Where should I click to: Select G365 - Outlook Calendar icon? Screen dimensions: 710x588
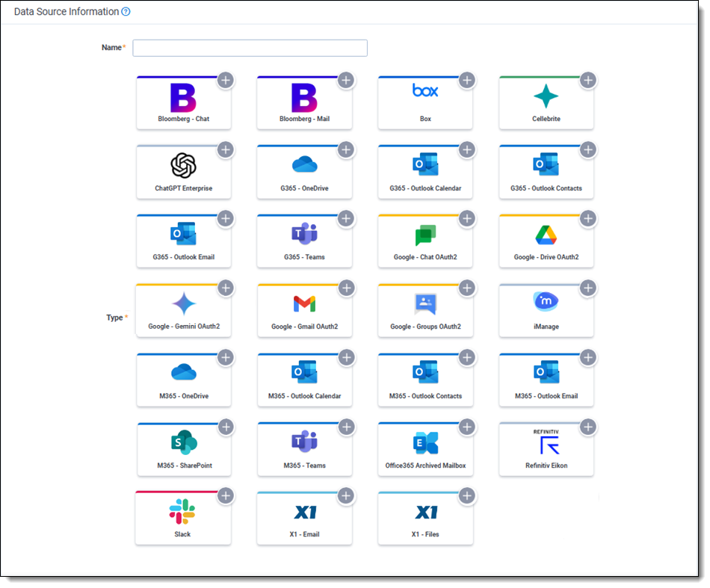pyautogui.click(x=425, y=164)
